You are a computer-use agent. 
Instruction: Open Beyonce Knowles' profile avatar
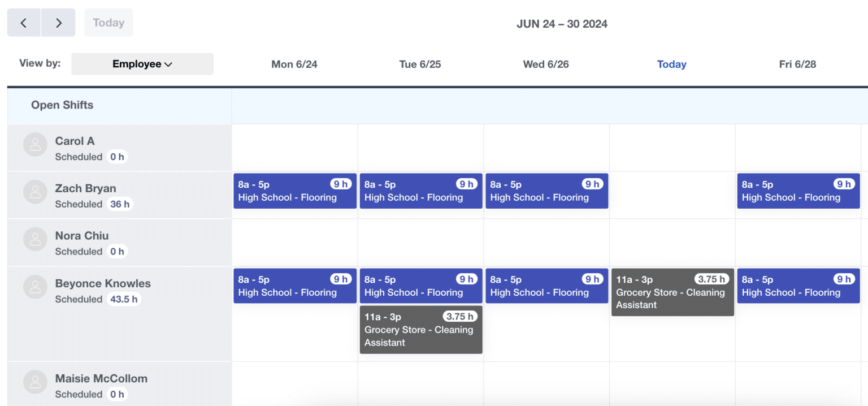[35, 287]
